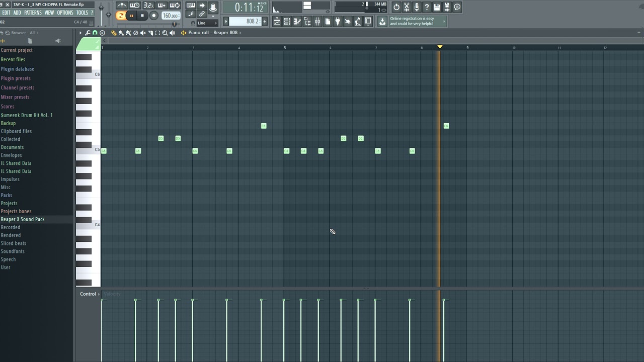The width and height of the screenshot is (644, 362).
Task: Open the Line snap dropdown
Action: [207, 23]
